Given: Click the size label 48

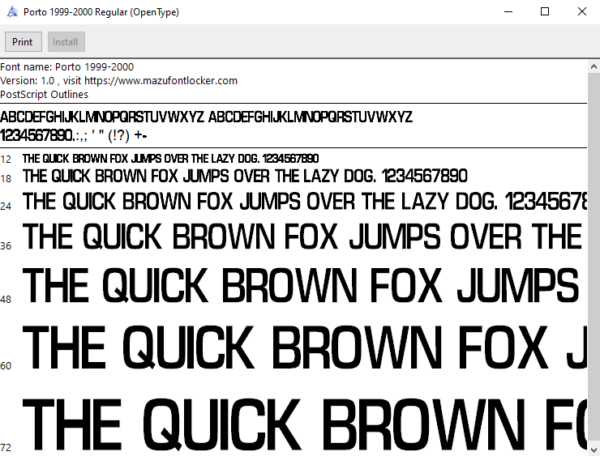Looking at the screenshot, I should 6,299.
